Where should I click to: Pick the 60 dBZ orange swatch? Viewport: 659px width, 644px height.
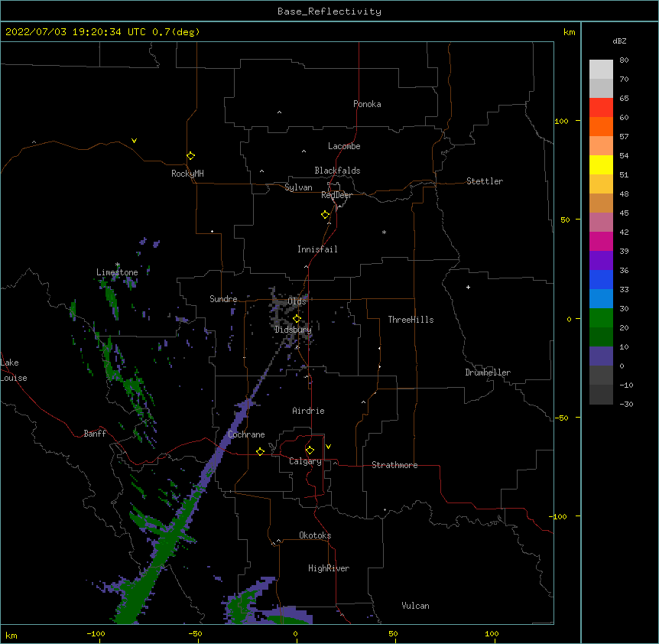601,126
